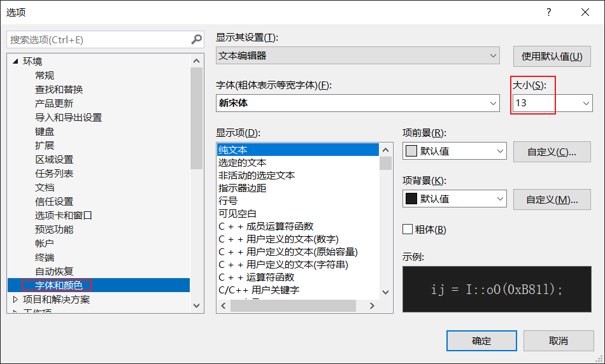Click tree scrollbar up arrow

coord(196,61)
